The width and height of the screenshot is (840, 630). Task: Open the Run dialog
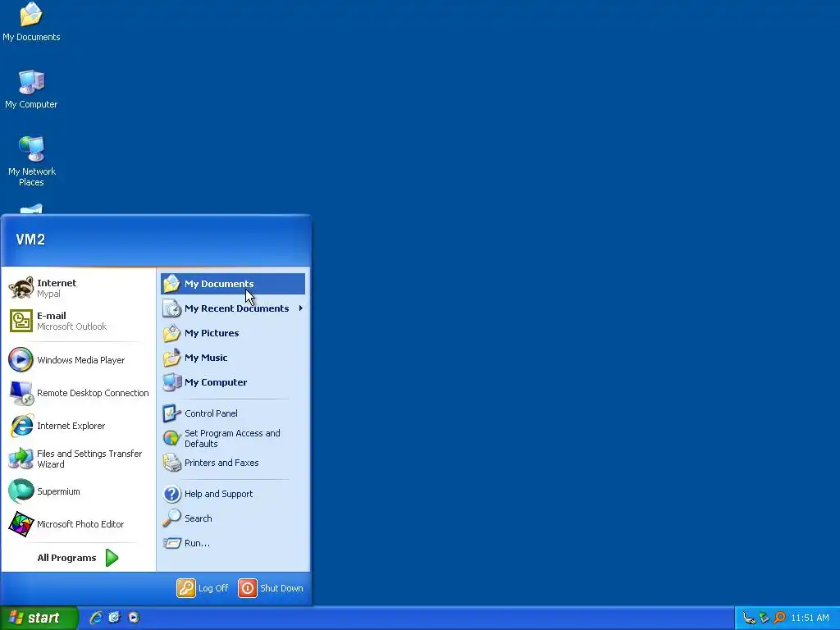232,543
